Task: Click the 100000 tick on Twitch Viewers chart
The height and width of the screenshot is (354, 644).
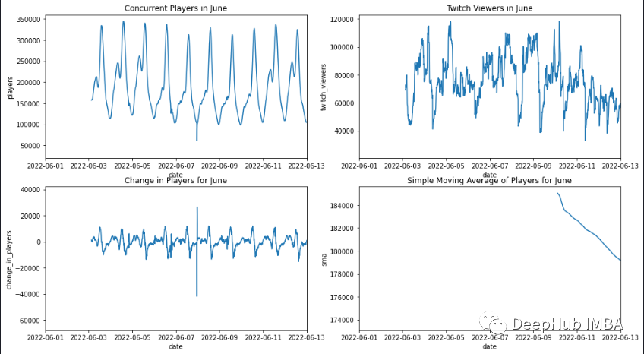Action: coord(342,47)
